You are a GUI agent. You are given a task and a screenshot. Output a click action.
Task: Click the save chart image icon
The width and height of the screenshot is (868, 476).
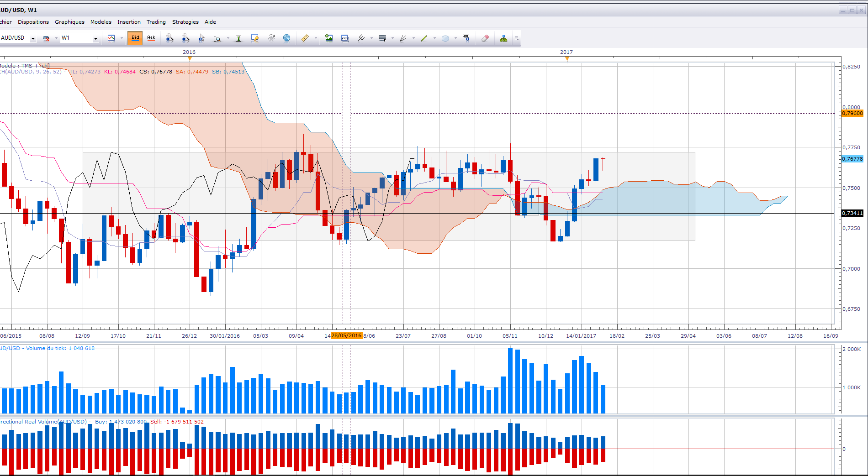click(x=329, y=38)
